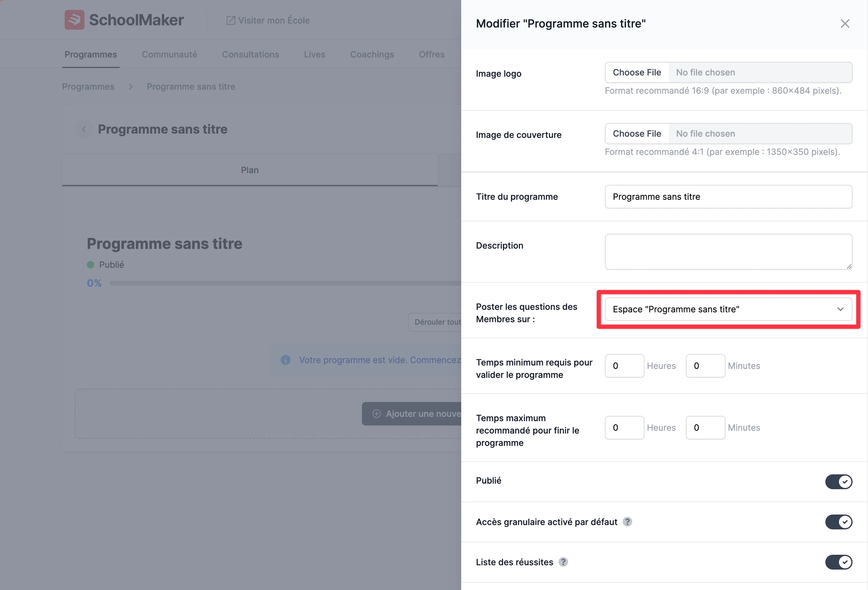
Task: Toggle the Publié switch
Action: point(839,482)
